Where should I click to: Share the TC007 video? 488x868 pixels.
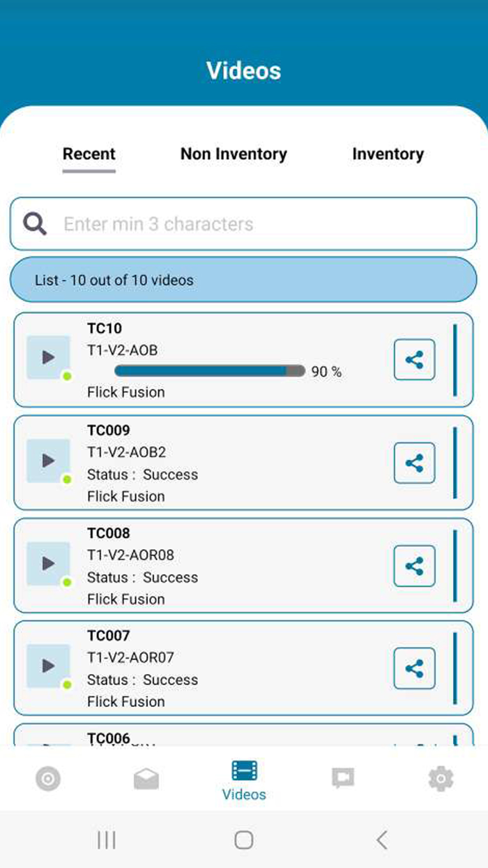click(415, 668)
